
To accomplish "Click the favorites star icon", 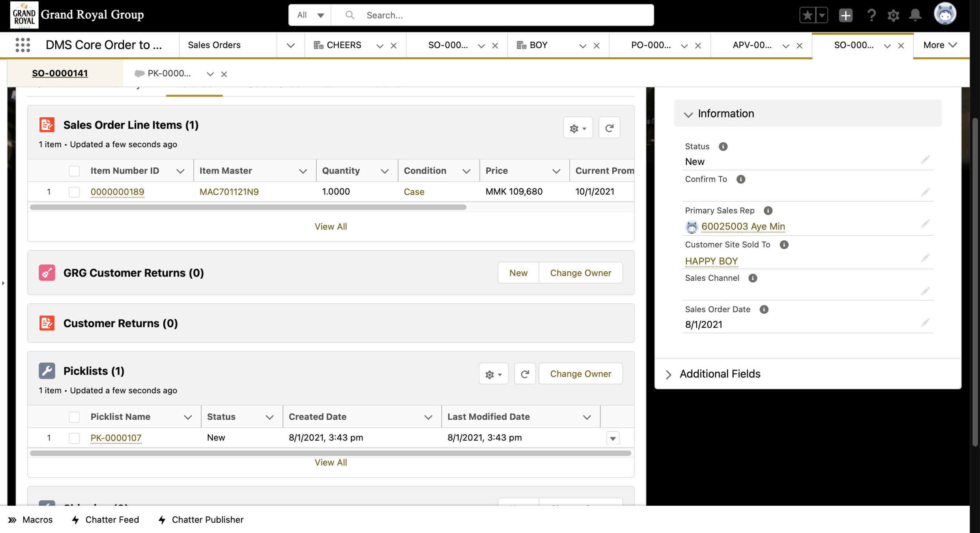I will click(808, 15).
